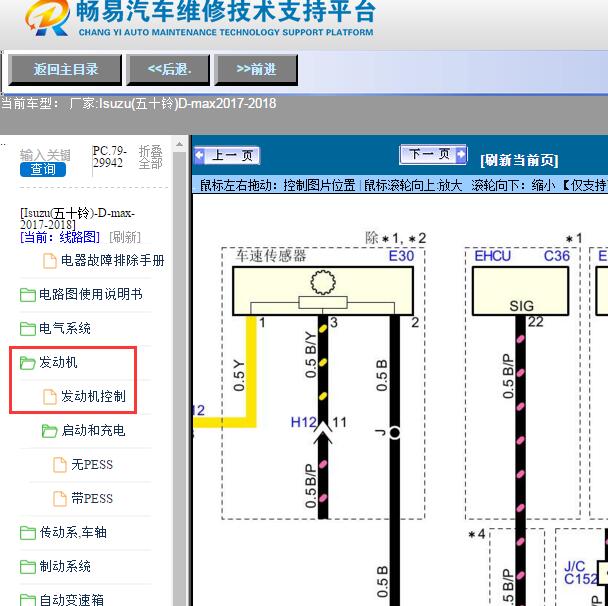Click the folder icon beside 电气系统

tap(28, 329)
